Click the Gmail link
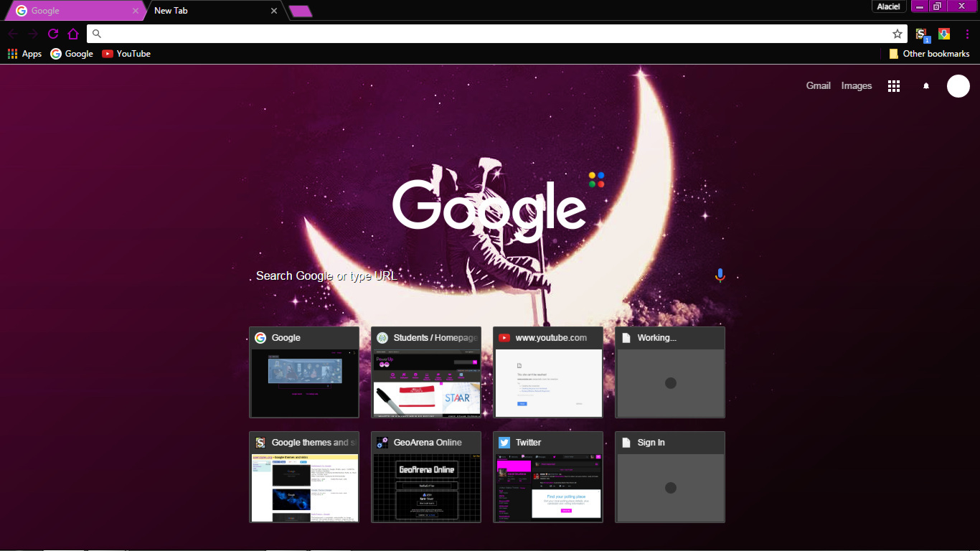This screenshot has width=980, height=551. 818,85
